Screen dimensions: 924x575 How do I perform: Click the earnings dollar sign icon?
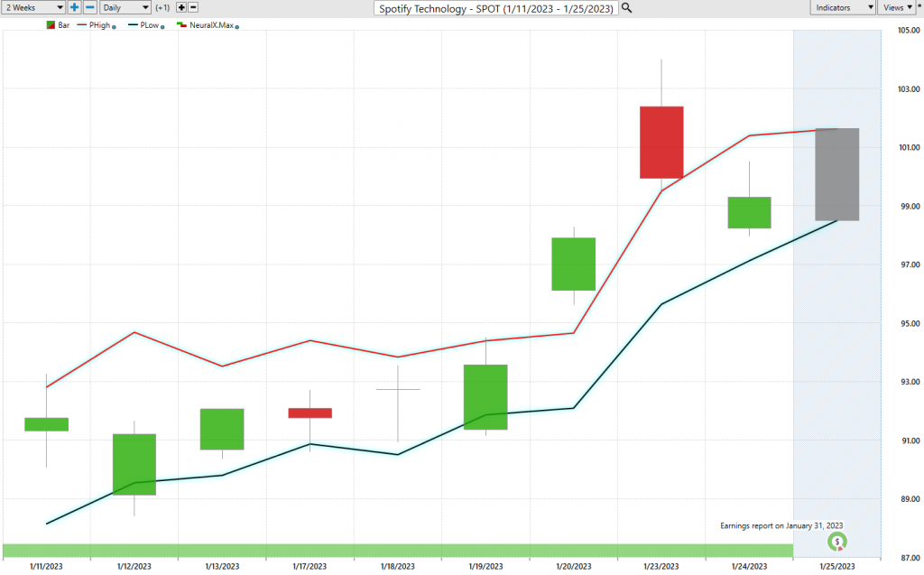(836, 542)
